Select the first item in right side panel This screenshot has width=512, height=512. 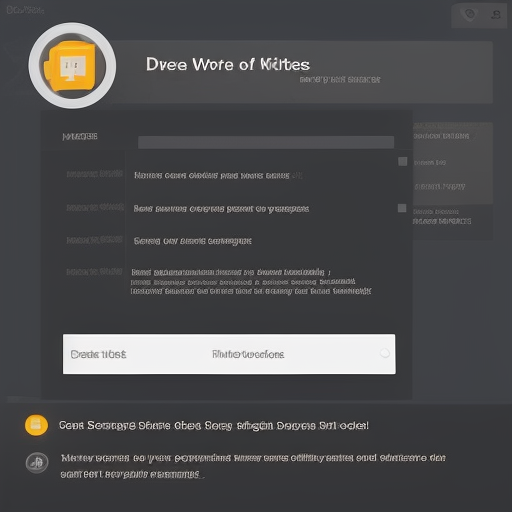441,136
